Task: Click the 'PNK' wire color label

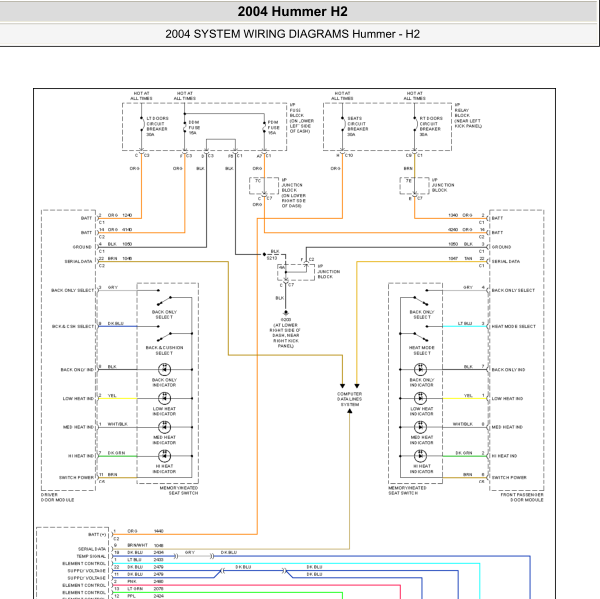Action: [x=132, y=581]
